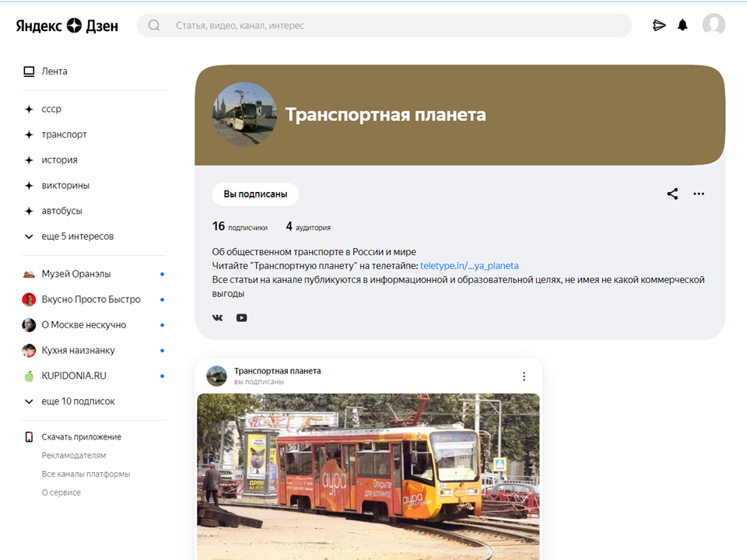Share the channel via share icon
The image size is (747, 560).
coord(672,194)
